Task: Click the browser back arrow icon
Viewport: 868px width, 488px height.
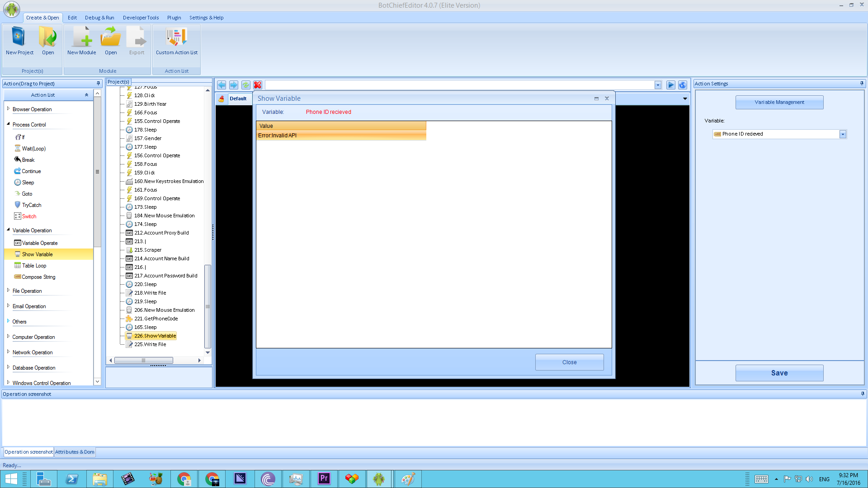Action: (222, 85)
